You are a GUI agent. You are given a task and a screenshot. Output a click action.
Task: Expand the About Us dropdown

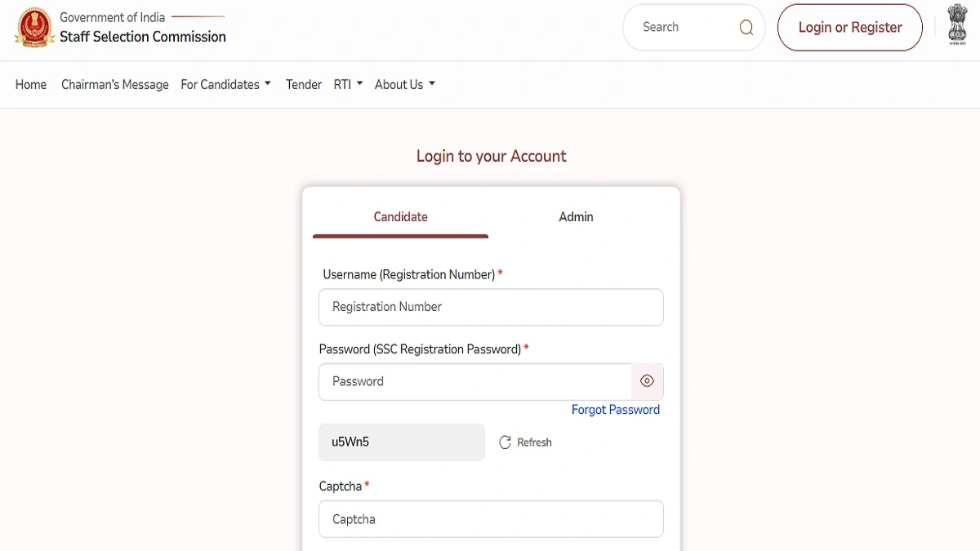coord(404,84)
